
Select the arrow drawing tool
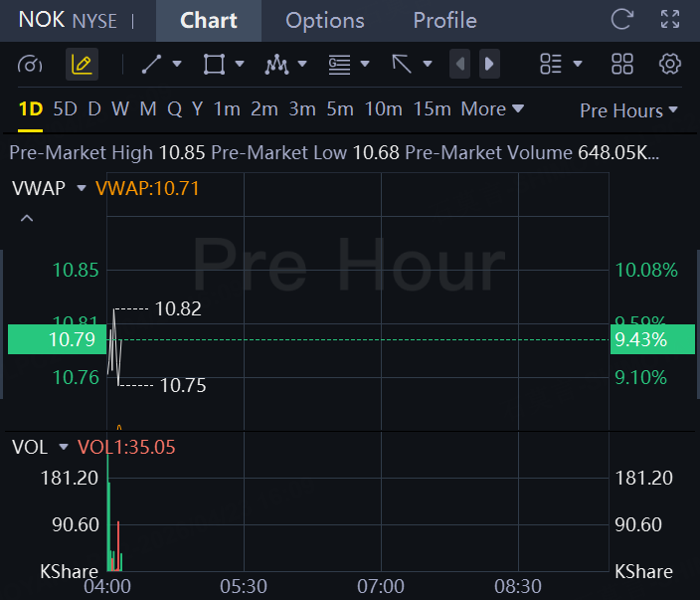402,65
